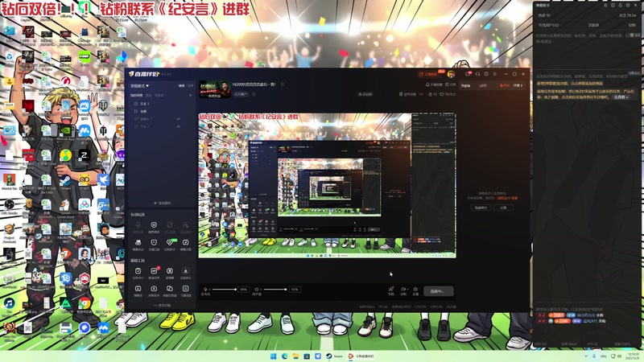Open File Explorer from the taskbar
The image size is (644, 362).
pos(295,356)
